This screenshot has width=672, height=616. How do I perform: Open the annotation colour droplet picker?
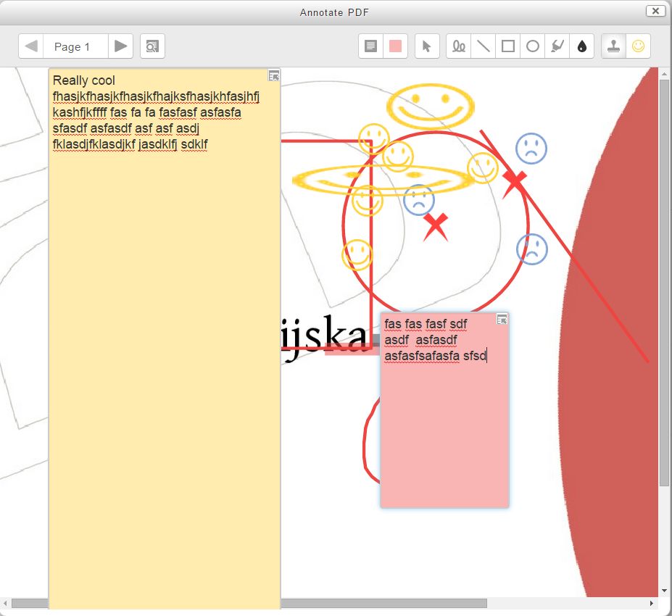[581, 46]
